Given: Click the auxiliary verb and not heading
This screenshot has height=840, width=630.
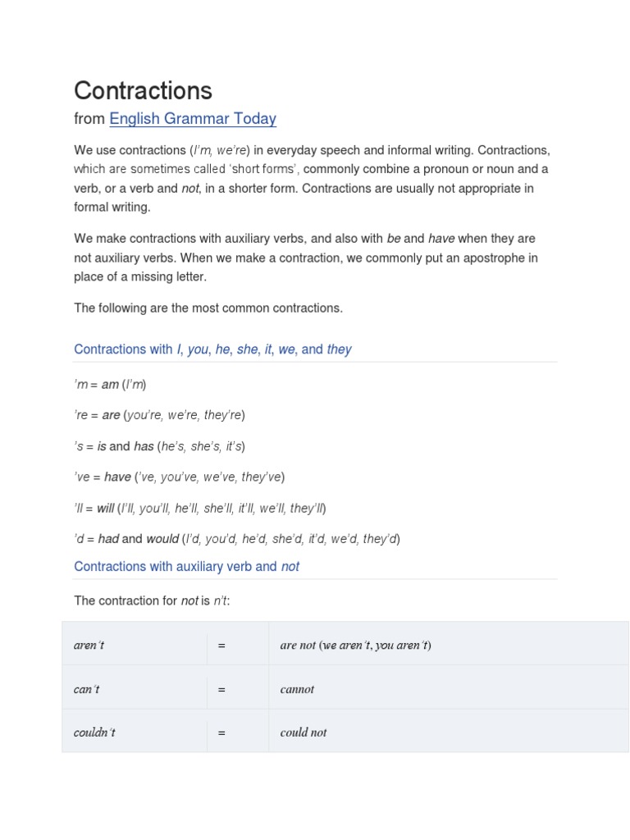Looking at the screenshot, I should point(186,567).
